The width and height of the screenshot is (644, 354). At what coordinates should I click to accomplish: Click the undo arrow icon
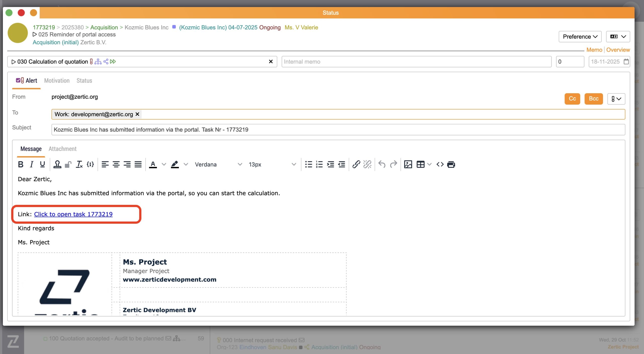[382, 164]
